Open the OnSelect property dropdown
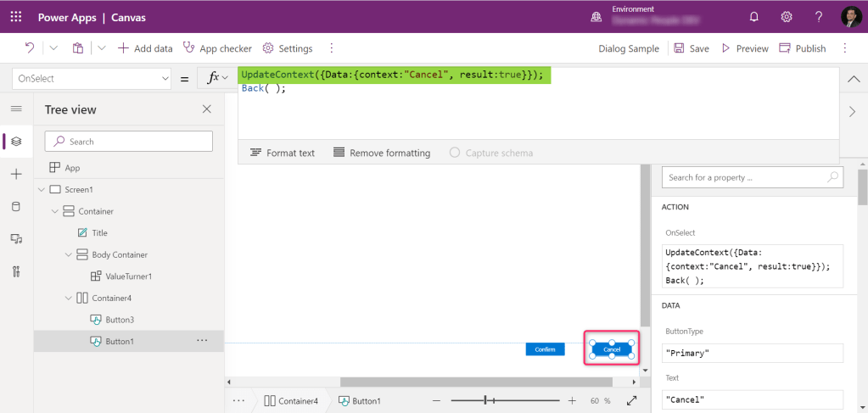868x413 pixels. [92, 79]
